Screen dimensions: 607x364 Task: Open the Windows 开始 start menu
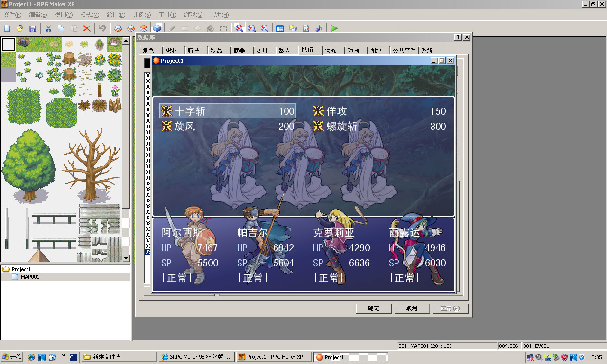[x=12, y=357]
